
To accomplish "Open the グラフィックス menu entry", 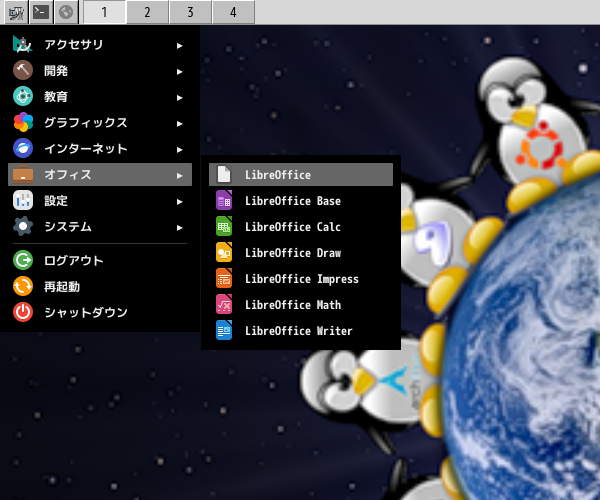I will (x=100, y=122).
